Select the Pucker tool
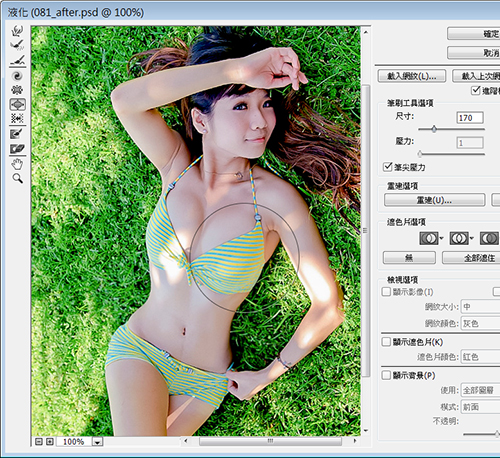500x458 pixels. click(17, 90)
